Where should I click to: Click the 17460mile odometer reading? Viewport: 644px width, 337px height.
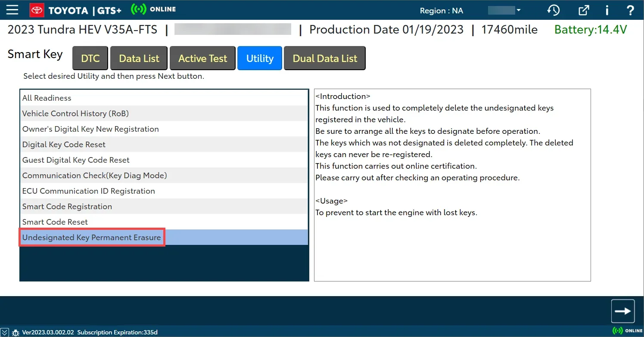510,30
